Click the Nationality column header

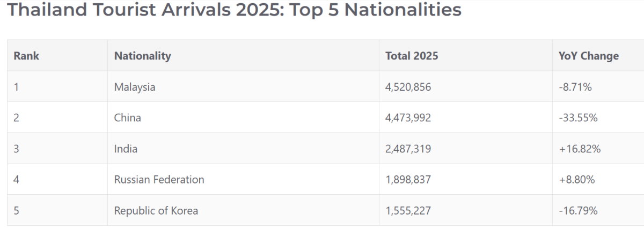tap(143, 56)
